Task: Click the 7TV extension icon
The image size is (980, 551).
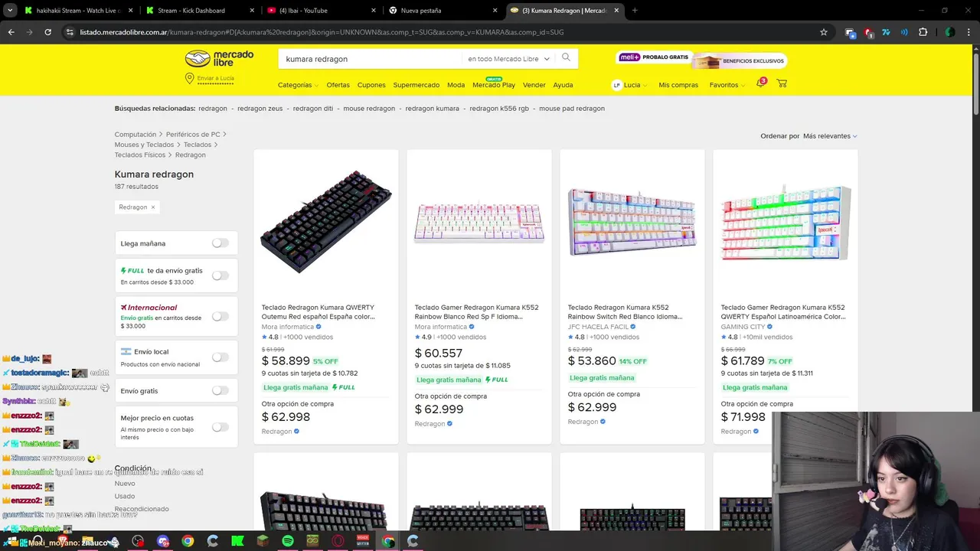Action: pos(886,32)
